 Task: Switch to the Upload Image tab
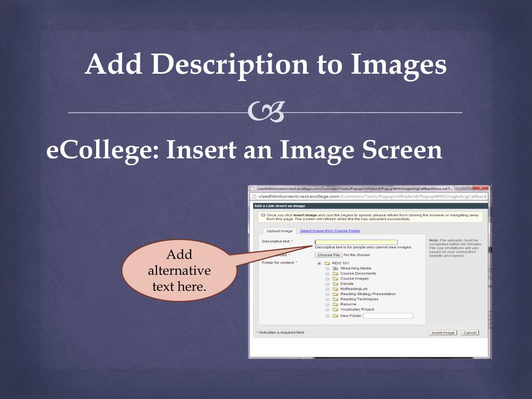click(x=279, y=231)
